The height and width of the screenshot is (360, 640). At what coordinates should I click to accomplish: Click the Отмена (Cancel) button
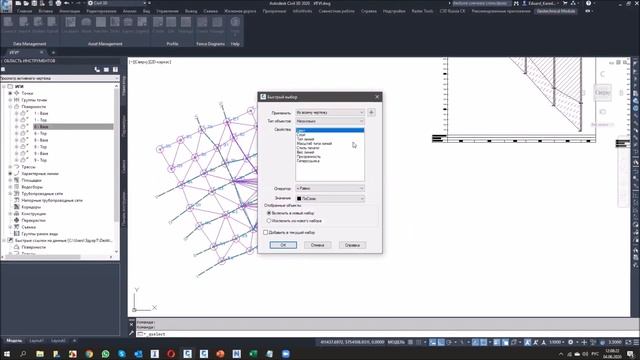(x=318, y=245)
